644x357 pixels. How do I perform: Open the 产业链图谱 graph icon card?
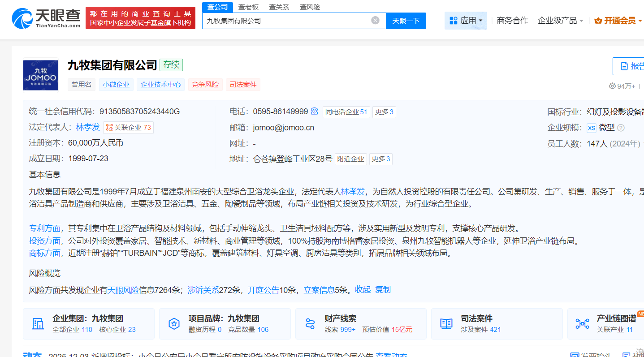pyautogui.click(x=582, y=323)
